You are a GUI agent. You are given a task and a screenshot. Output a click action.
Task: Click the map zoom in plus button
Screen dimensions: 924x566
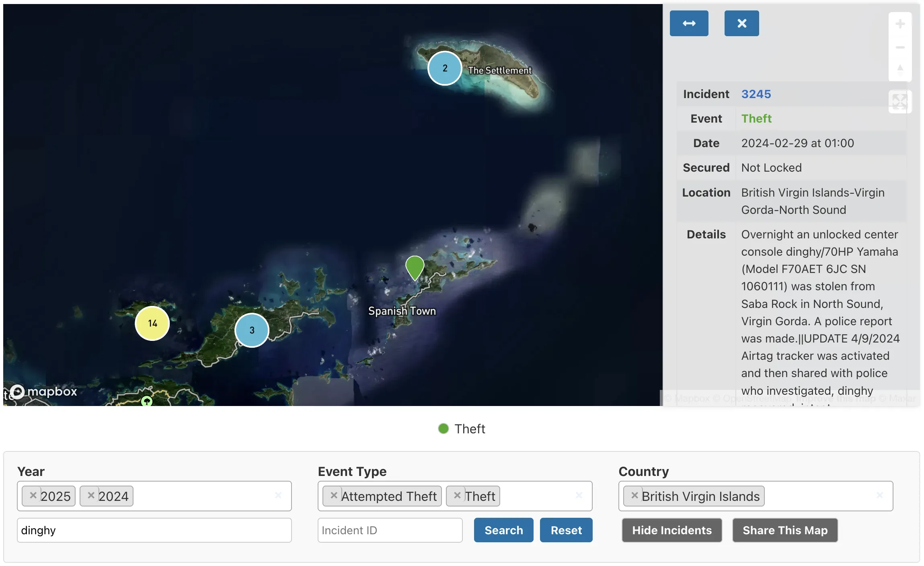(x=900, y=24)
